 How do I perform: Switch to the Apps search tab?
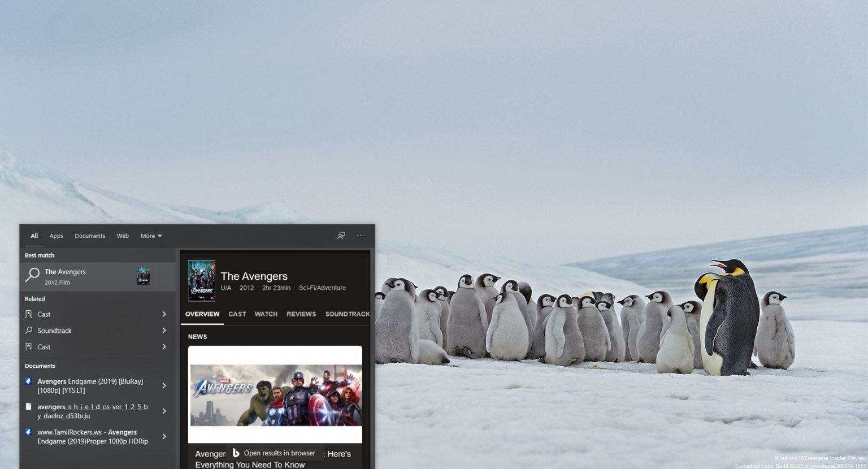tap(56, 236)
